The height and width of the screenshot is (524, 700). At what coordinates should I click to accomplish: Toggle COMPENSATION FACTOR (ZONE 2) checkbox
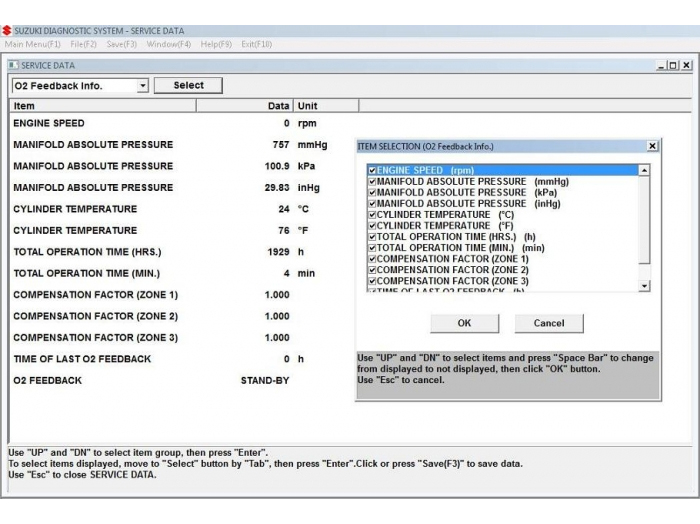[x=372, y=270]
